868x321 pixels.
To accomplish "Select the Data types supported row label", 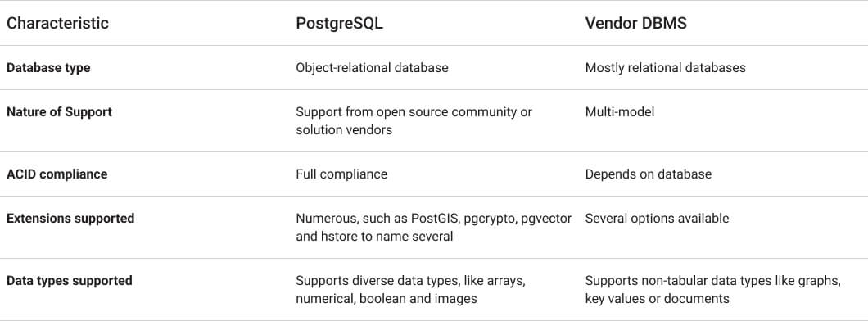I will click(70, 280).
